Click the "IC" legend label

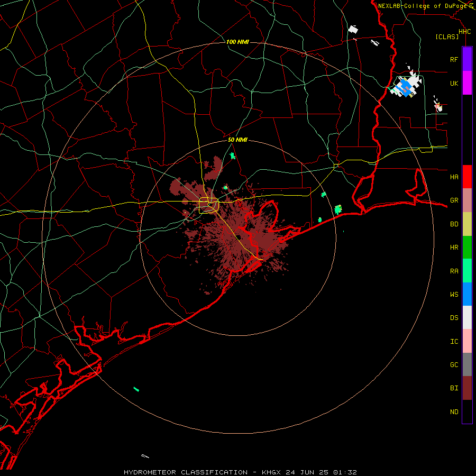454,342
